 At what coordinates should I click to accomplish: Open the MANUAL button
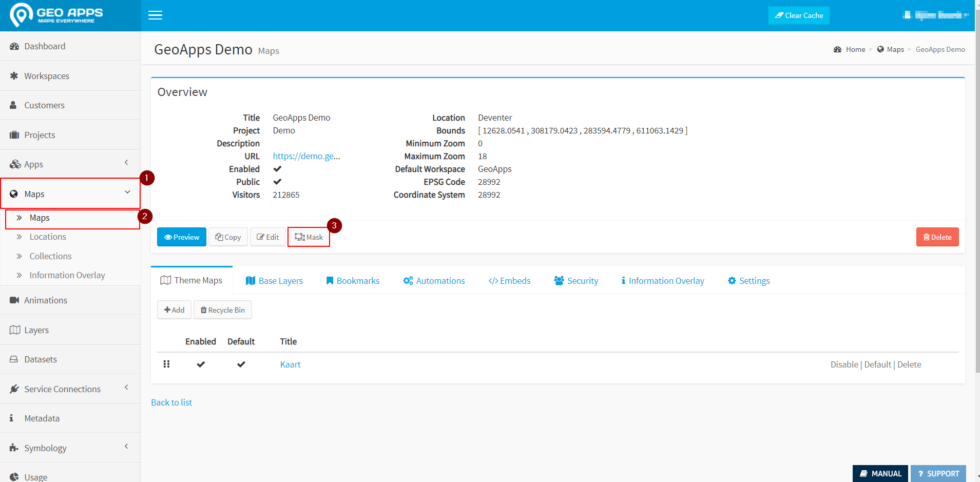pyautogui.click(x=880, y=473)
